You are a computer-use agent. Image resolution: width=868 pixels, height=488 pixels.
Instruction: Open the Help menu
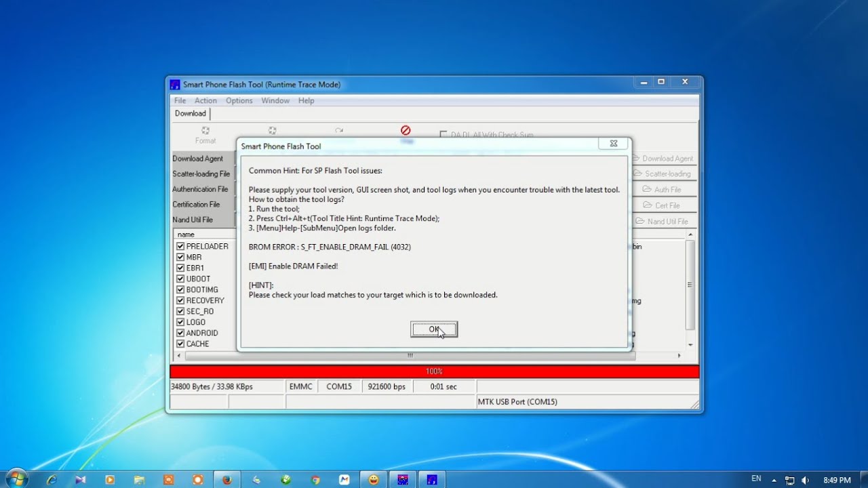306,100
